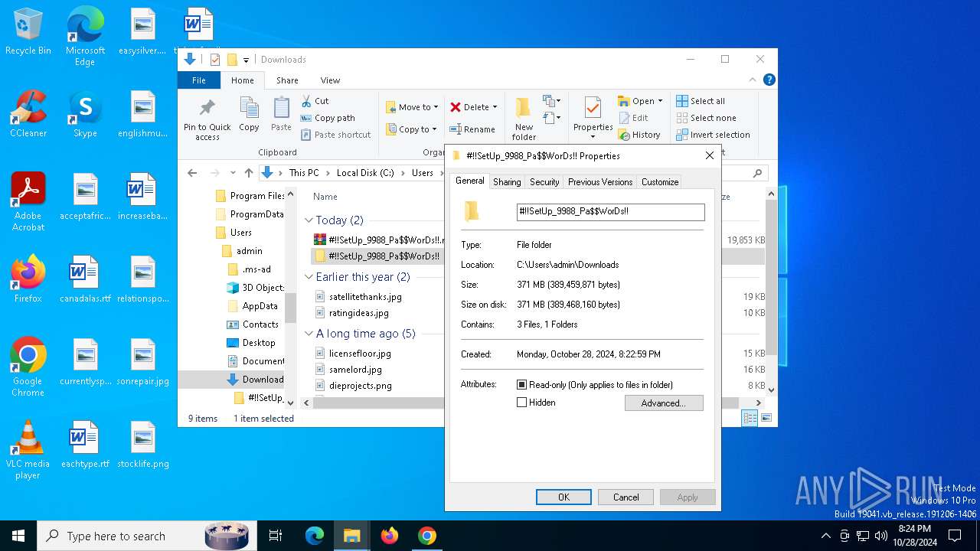Create a New folder from ribbon
This screenshot has width=980, height=551.
[x=524, y=119]
